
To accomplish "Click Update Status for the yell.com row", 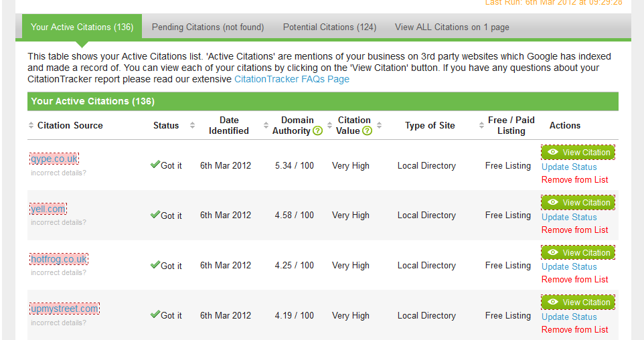I will click(569, 217).
